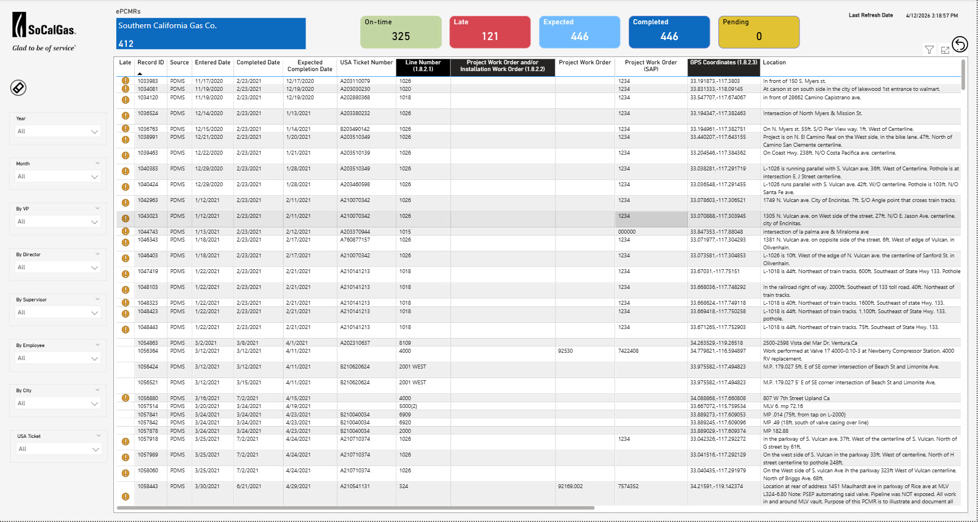
Task: Expand the By Supervisor All dropdown
Action: click(x=58, y=313)
